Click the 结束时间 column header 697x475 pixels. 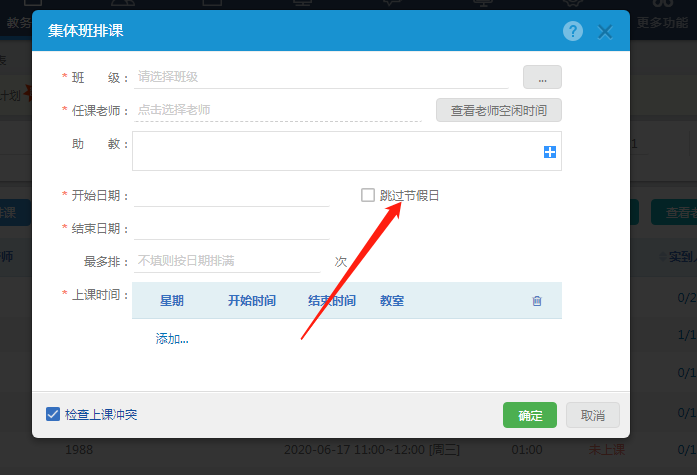(x=332, y=301)
